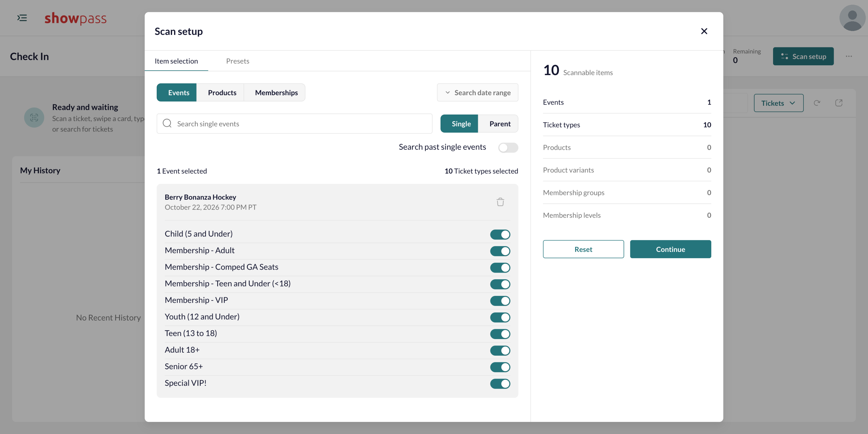Click the scanner icon near Ready and waiting
The width and height of the screenshot is (868, 434).
pos(34,117)
